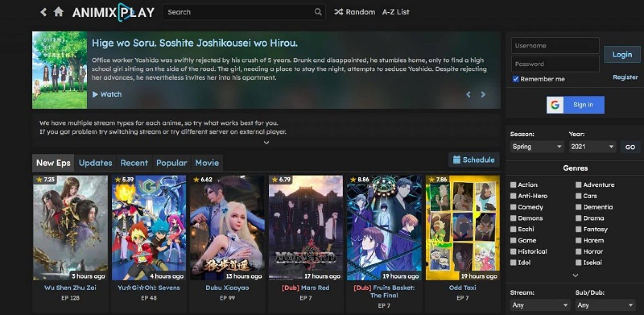Click the Odd Taxi title link
This screenshot has height=315, width=644.
(463, 288)
